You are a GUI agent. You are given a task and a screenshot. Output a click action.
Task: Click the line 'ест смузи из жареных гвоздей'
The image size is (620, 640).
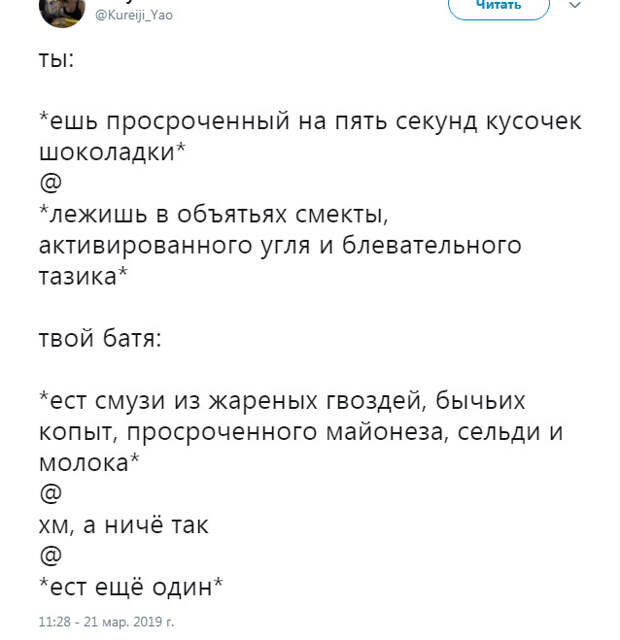282,401
